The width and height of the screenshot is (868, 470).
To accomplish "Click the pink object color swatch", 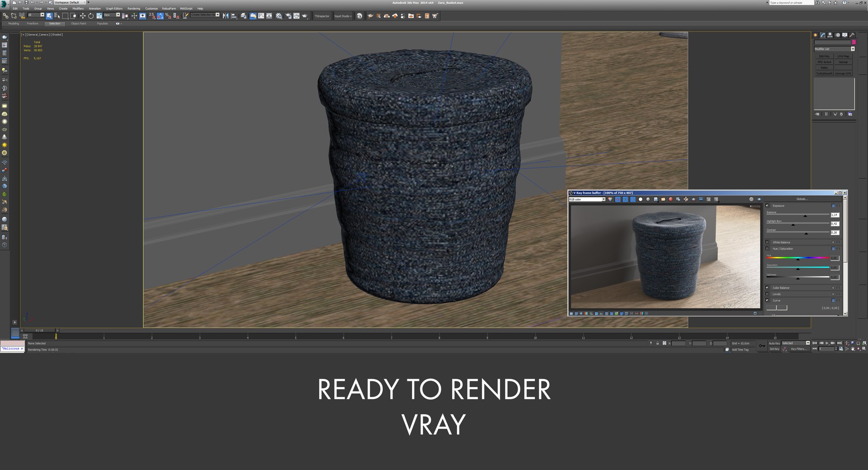I will (854, 42).
